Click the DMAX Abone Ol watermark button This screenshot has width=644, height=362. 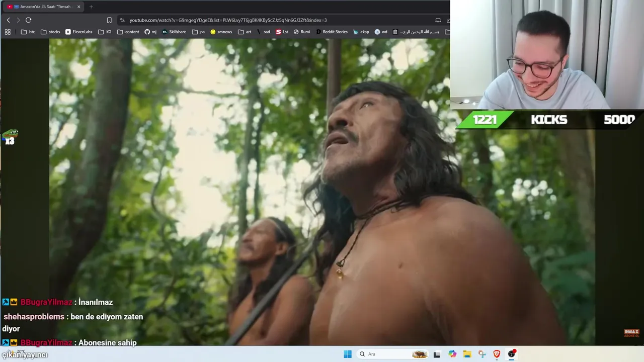631,333
